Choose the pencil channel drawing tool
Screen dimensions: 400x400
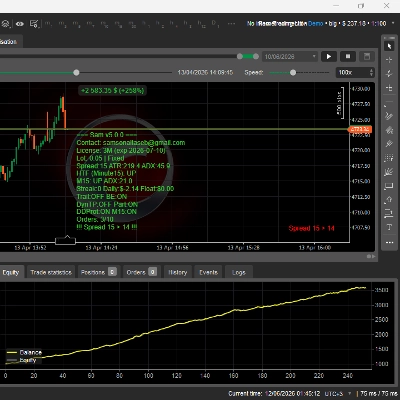click(389, 116)
